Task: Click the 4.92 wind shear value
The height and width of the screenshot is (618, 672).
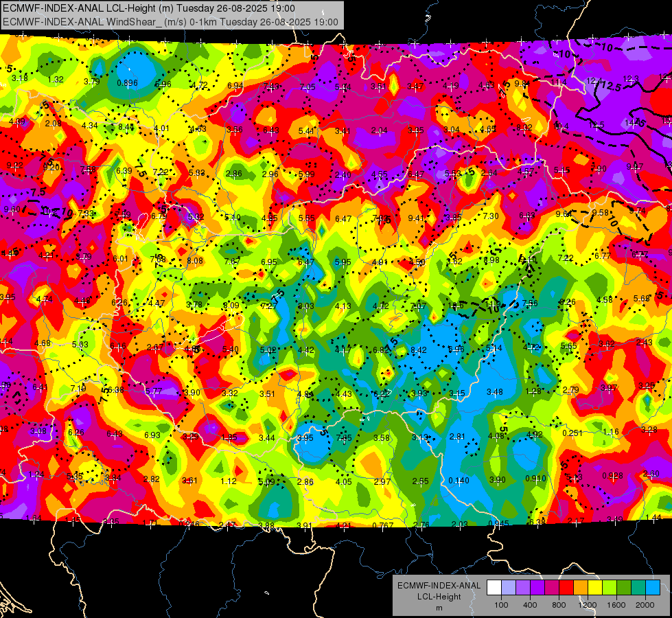Action: point(535,434)
